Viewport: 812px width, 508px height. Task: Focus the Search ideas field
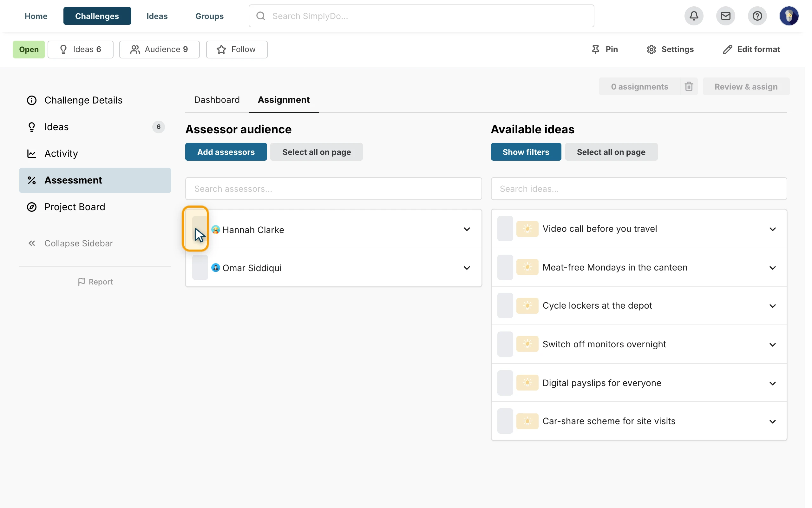point(639,189)
